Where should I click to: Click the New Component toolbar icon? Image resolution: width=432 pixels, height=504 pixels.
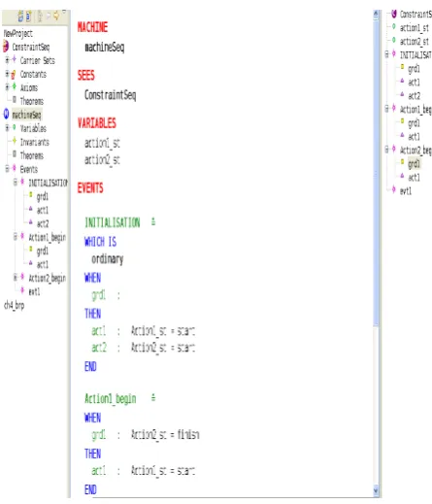point(28,16)
